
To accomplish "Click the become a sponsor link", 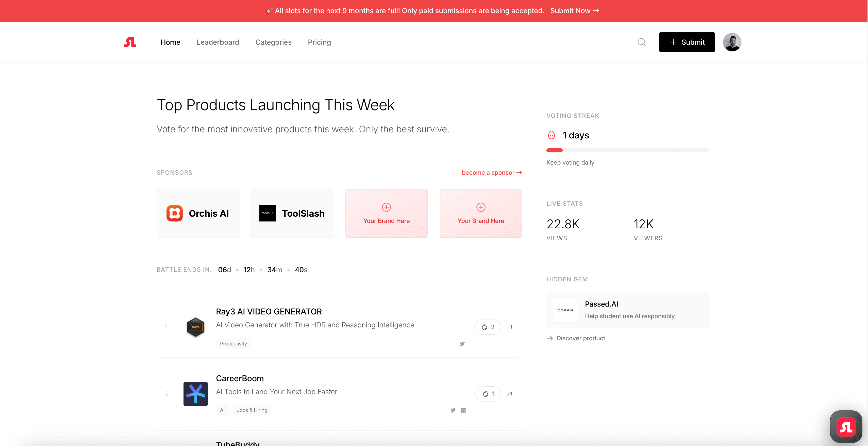I will [x=492, y=173].
